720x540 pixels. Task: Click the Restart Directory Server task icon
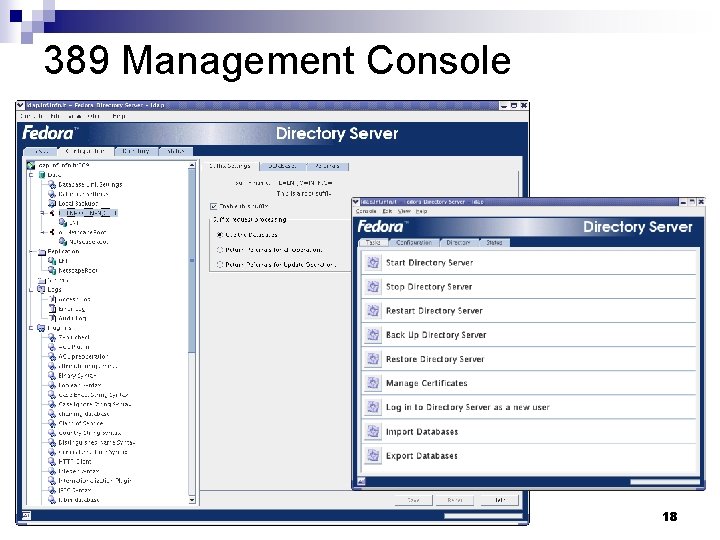coord(373,311)
